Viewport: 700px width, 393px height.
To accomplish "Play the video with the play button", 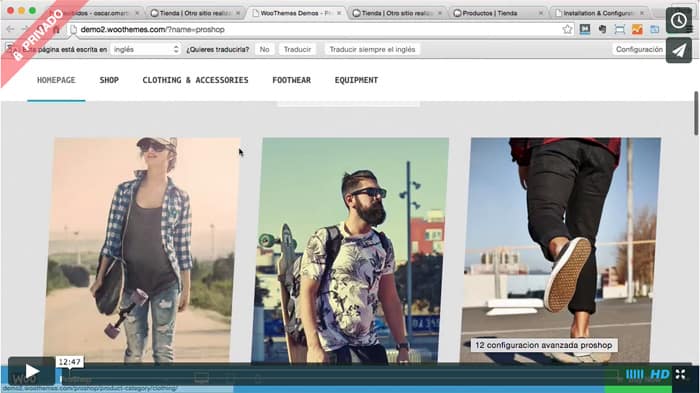I will [31, 371].
